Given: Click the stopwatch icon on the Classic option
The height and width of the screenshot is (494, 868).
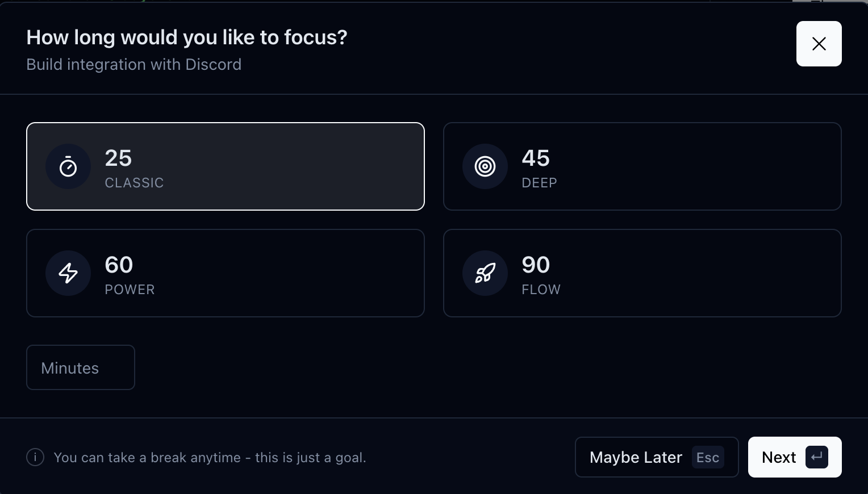Looking at the screenshot, I should point(68,166).
